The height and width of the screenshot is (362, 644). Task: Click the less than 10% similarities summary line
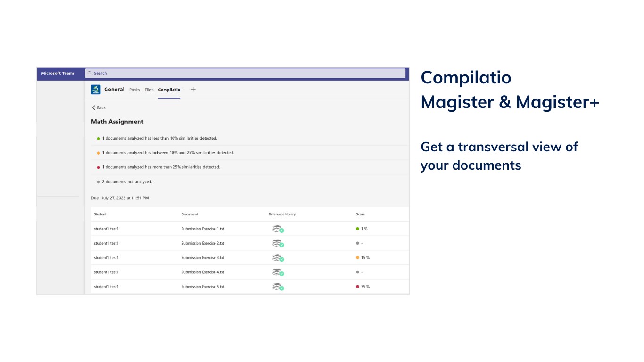[159, 139]
